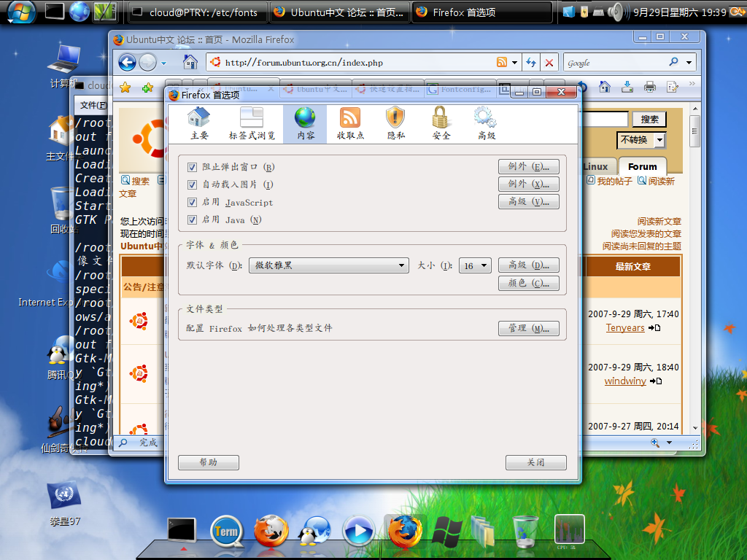Open the 默认字体 font dropdown showing 微软雅黑
The width and height of the screenshot is (747, 560).
(x=329, y=265)
